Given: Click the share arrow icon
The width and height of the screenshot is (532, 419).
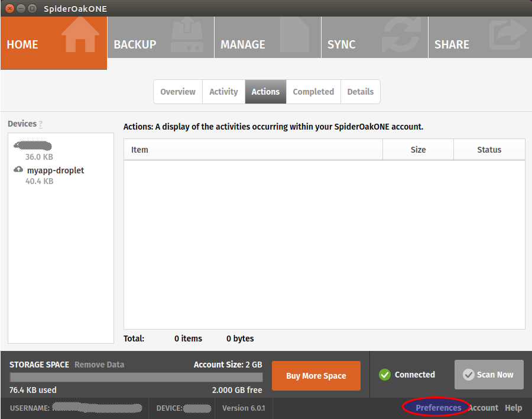Looking at the screenshot, I should [x=508, y=34].
